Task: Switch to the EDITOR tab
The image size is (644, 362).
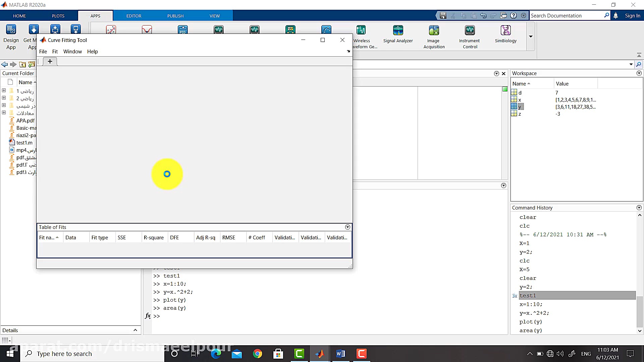Action: pyautogui.click(x=134, y=16)
